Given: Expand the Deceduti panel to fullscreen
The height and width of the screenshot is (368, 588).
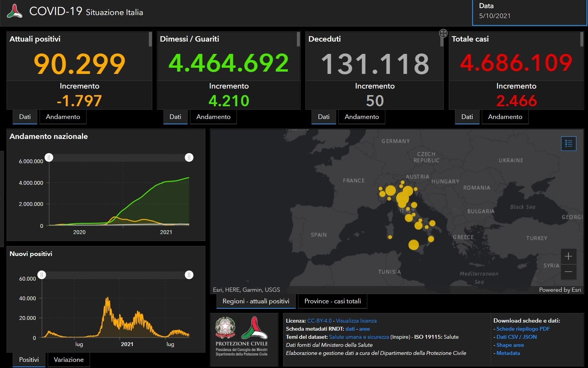Looking at the screenshot, I should click(x=443, y=33).
